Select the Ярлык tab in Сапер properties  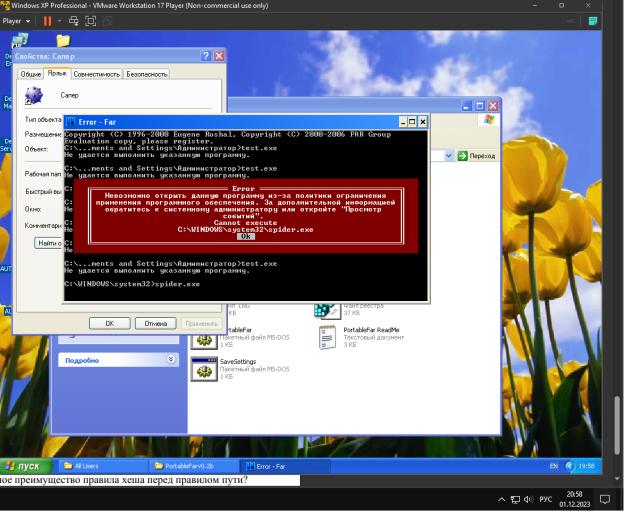pos(57,73)
